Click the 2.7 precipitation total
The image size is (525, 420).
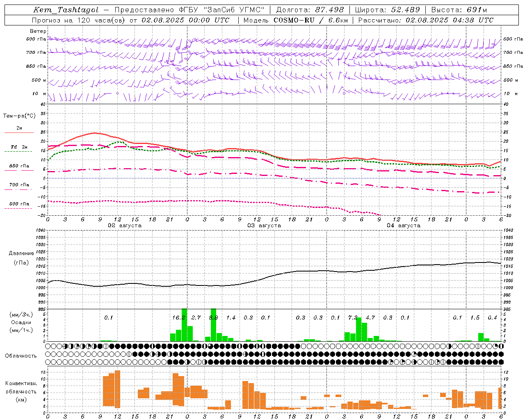click(196, 317)
